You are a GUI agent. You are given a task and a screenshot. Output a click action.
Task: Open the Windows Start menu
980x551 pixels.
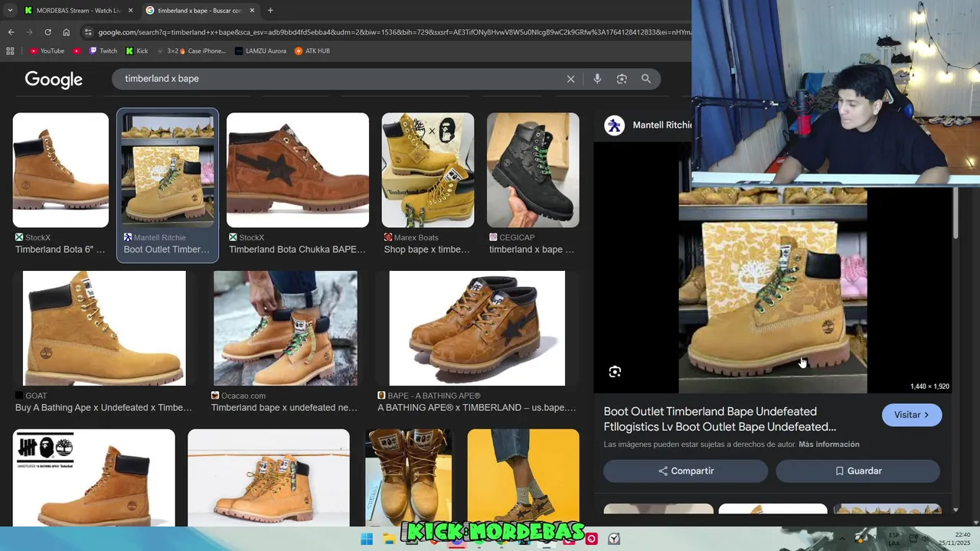point(367,539)
